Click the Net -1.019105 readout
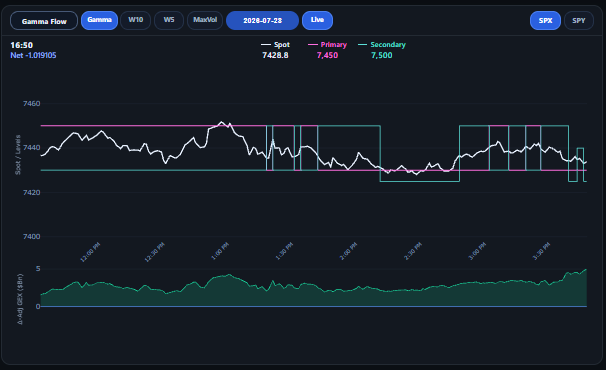Viewport: 606px width, 370px height. coord(33,55)
